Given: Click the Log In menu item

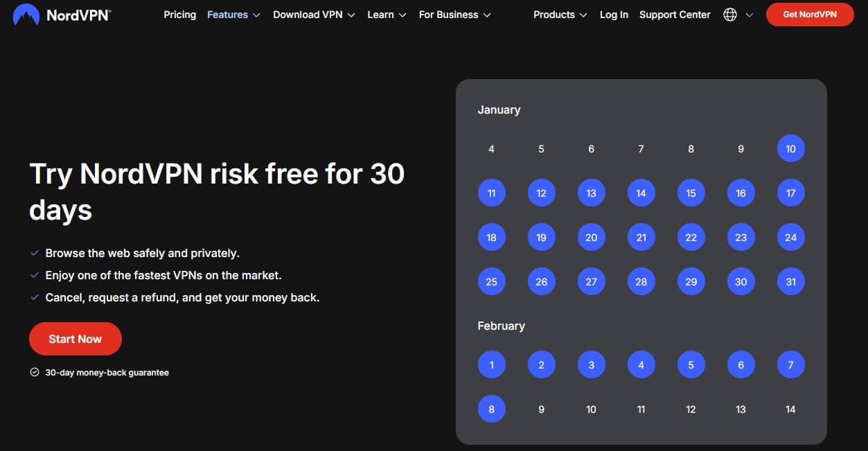Looking at the screenshot, I should click(614, 14).
